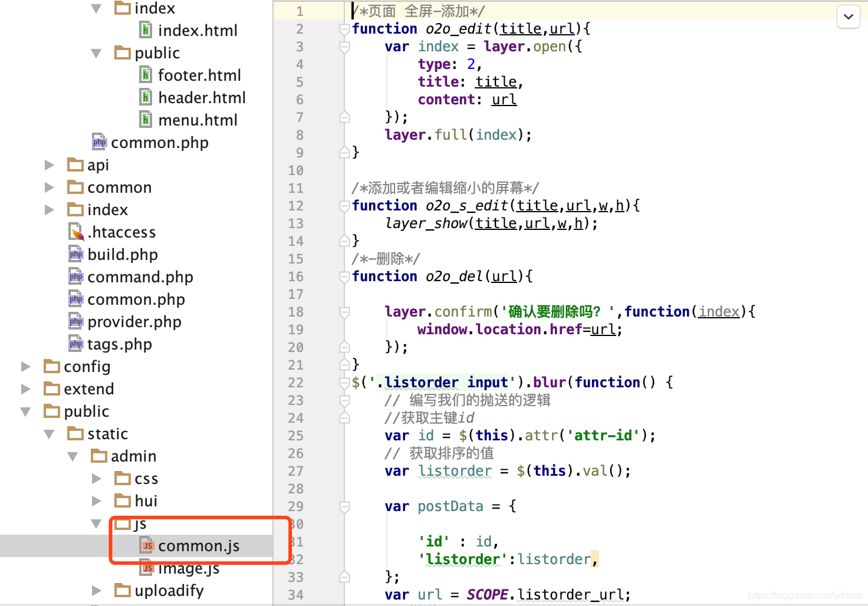This screenshot has width=868, height=606.
Task: Click the admin folder icon
Action: 99,456
